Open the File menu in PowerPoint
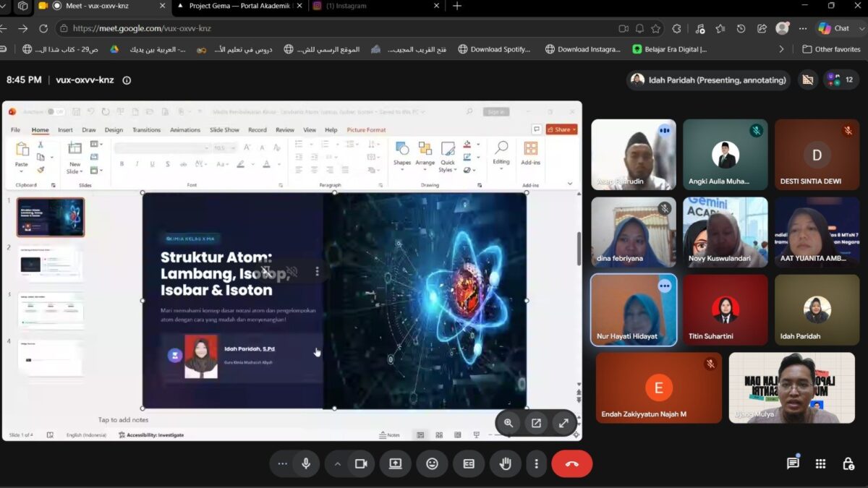 [15, 130]
